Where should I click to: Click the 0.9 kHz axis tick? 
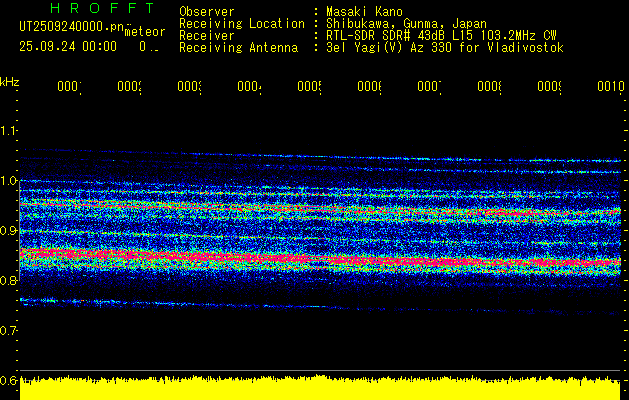[x=9, y=231]
